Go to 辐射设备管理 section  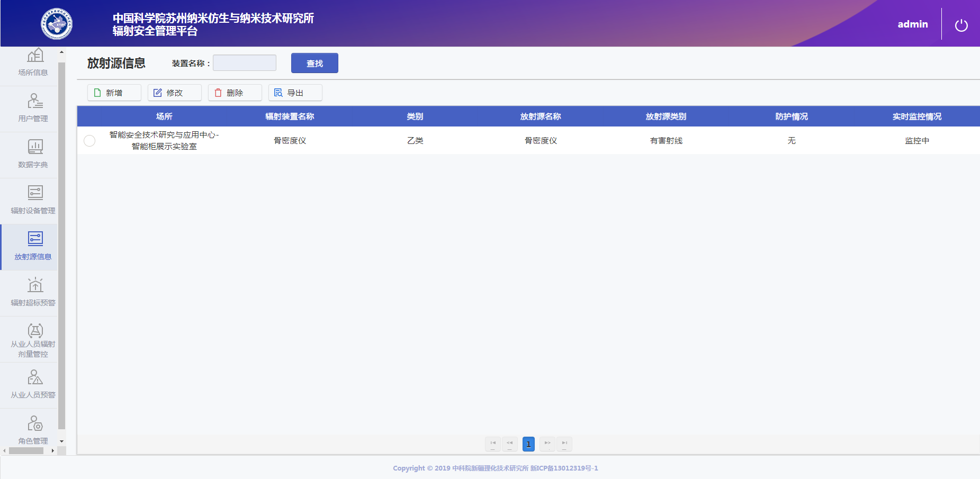click(x=35, y=193)
